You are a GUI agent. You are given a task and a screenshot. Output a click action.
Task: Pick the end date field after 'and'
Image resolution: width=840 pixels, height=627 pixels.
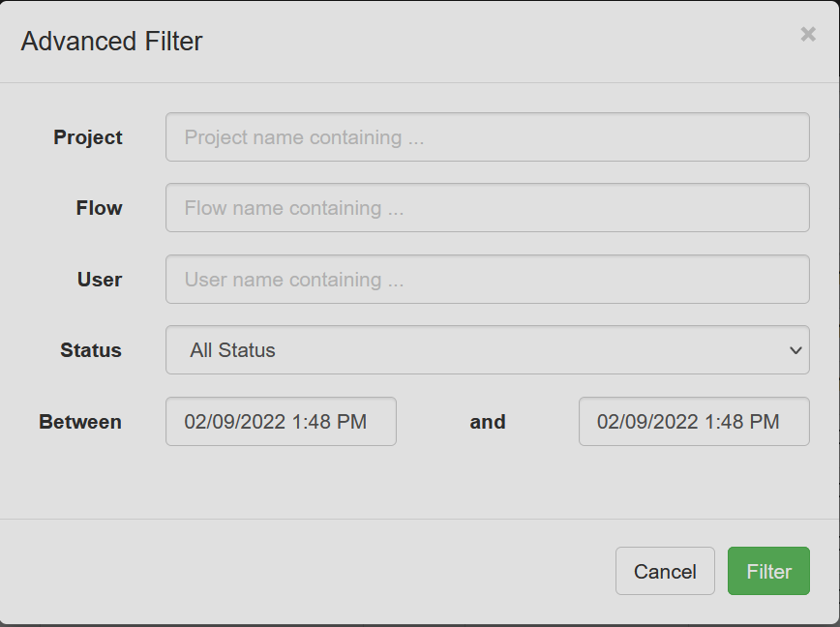click(x=693, y=422)
